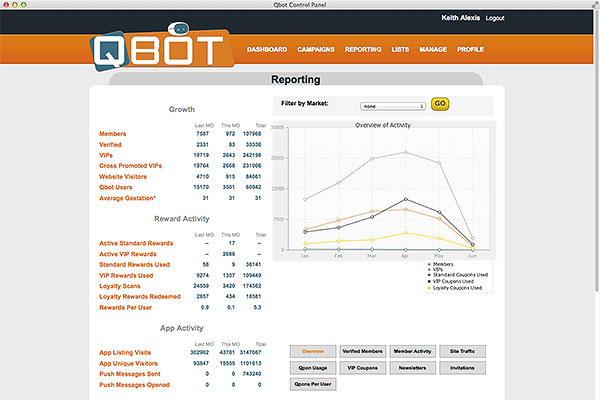Click the VIP Coupons Used legend entry
The height and width of the screenshot is (400, 600).
(x=451, y=281)
